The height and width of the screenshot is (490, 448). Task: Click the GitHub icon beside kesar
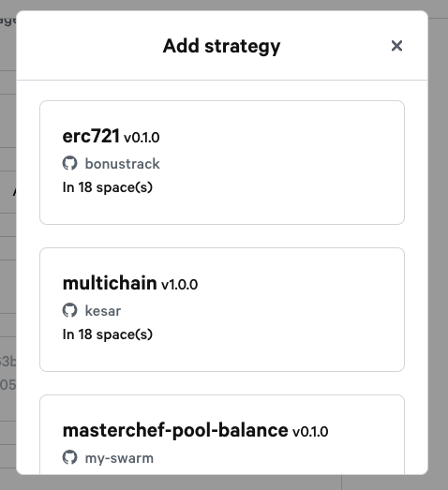pyautogui.click(x=69, y=310)
